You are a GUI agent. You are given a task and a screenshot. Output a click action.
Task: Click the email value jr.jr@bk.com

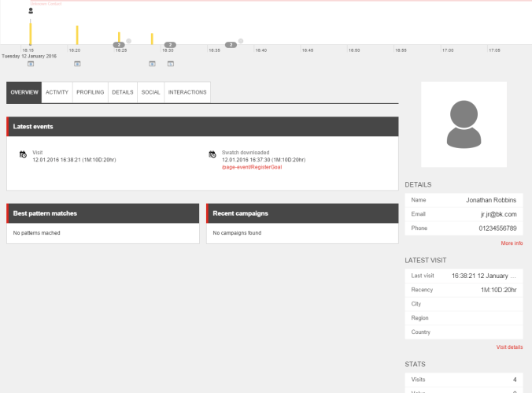point(498,214)
